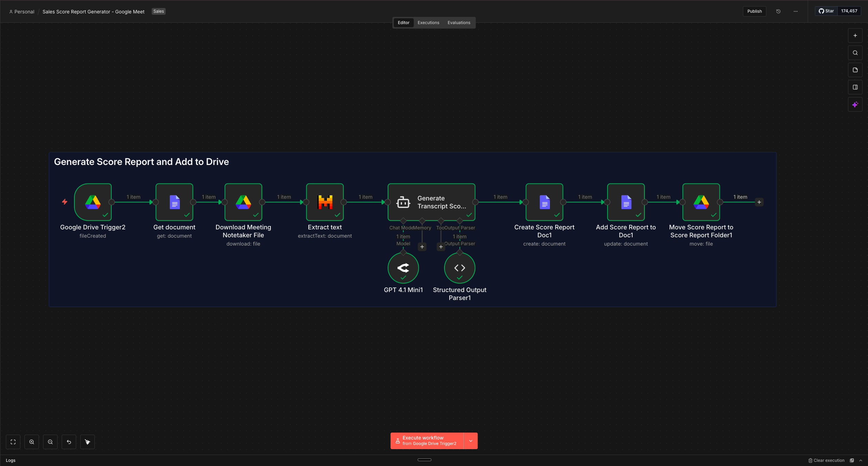This screenshot has height=466, width=868.
Task: Expand the Execute workflow dropdown arrow
Action: (x=470, y=441)
